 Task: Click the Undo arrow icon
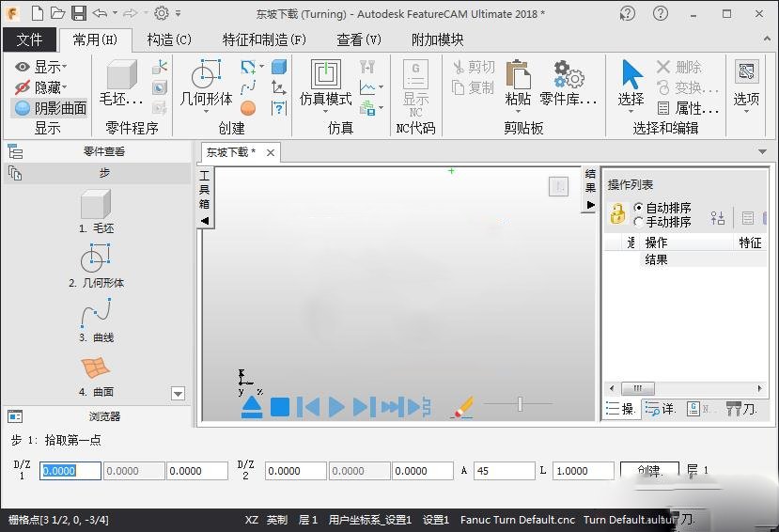coord(100,13)
